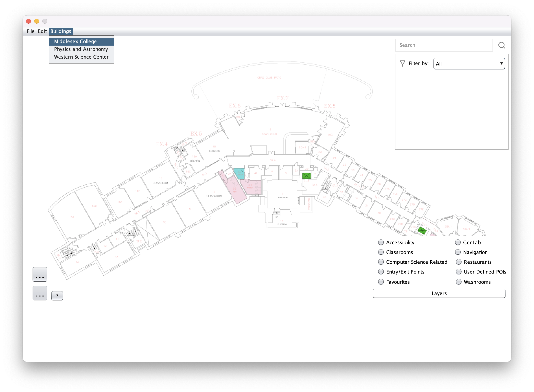Click the Layers button

pyautogui.click(x=439, y=293)
